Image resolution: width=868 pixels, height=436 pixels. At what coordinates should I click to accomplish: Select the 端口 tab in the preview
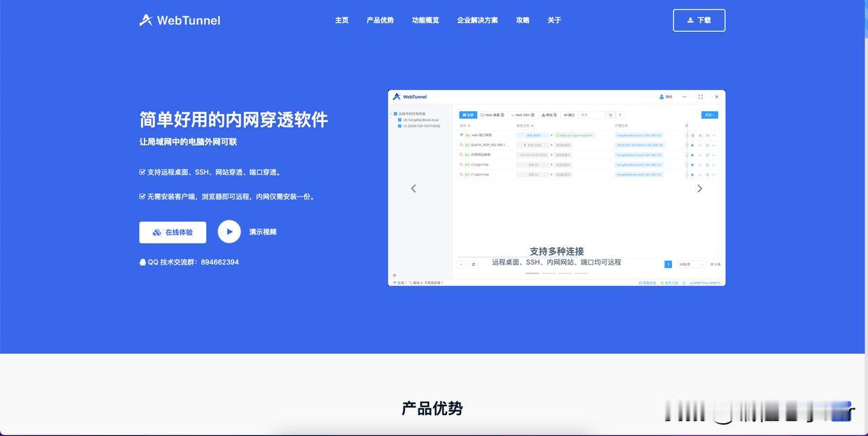pyautogui.click(x=568, y=115)
